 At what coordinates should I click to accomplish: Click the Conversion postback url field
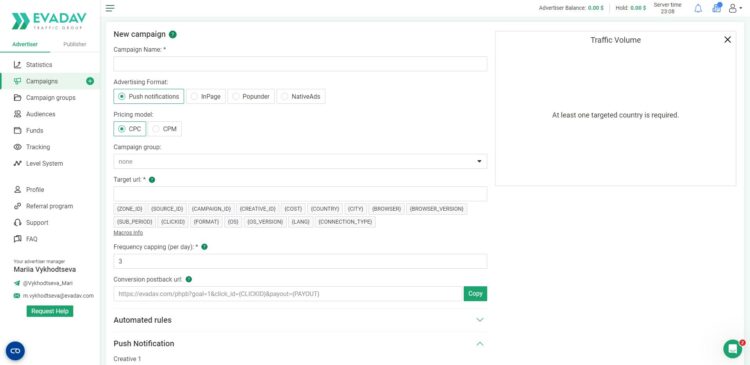(x=288, y=294)
